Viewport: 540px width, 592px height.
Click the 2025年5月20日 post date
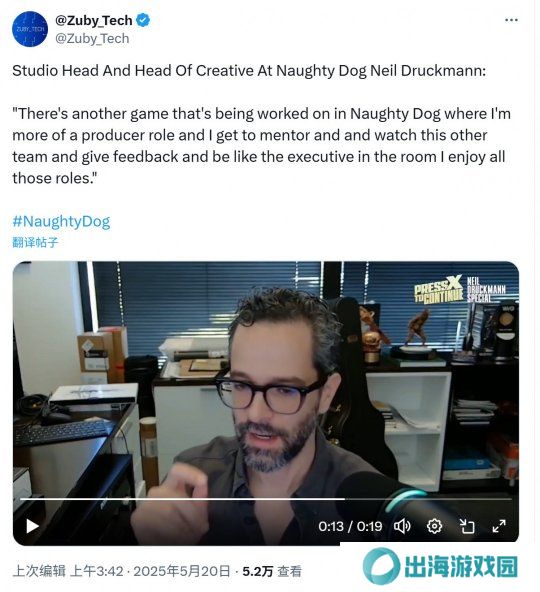coord(182,571)
